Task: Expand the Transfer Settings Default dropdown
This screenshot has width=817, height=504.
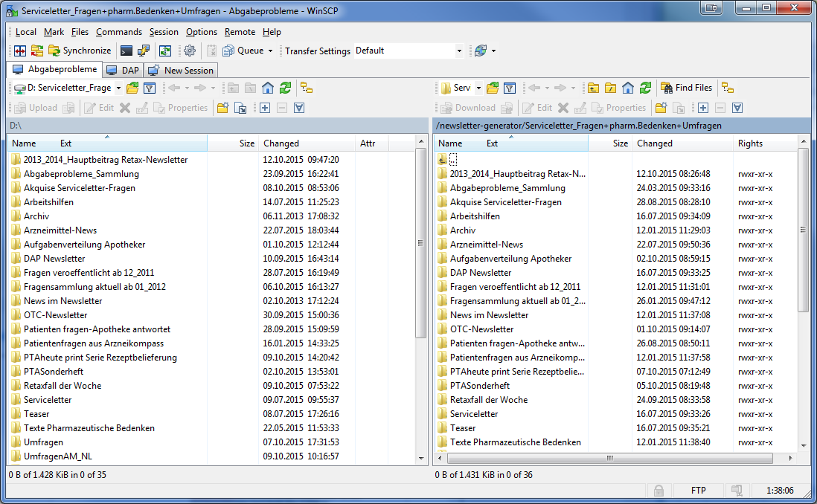Action: (459, 51)
